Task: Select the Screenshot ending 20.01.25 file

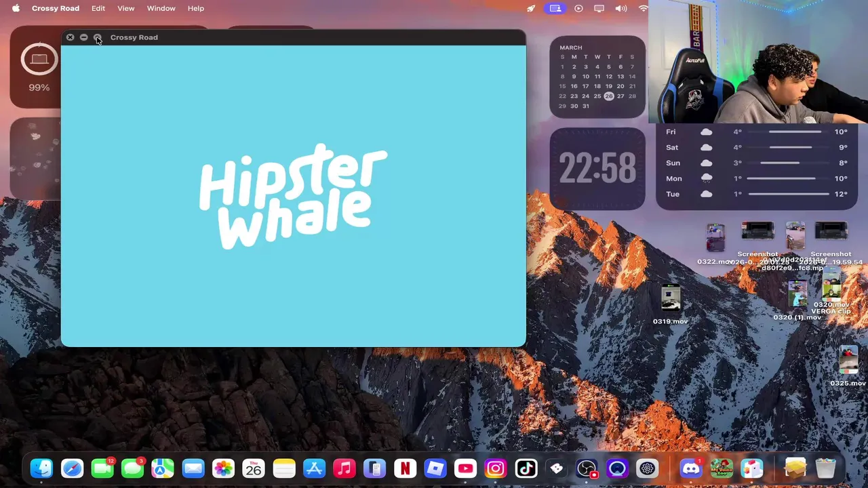Action: pos(757,244)
